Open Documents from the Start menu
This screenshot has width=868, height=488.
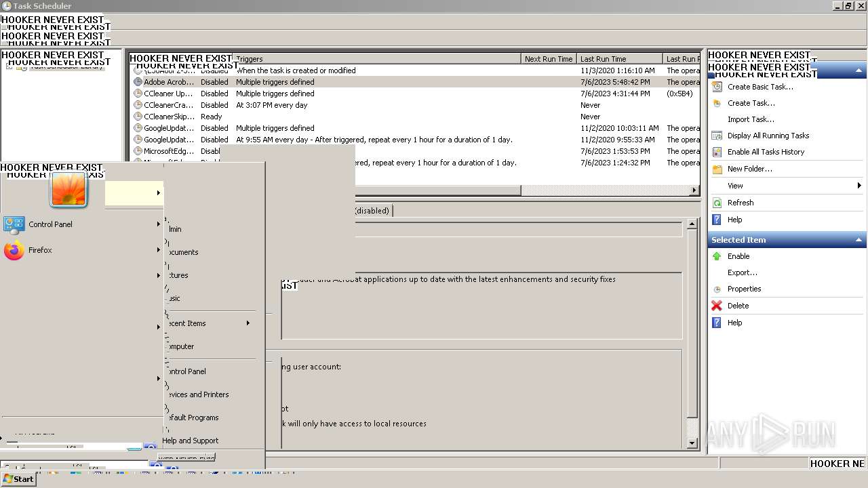tap(182, 252)
